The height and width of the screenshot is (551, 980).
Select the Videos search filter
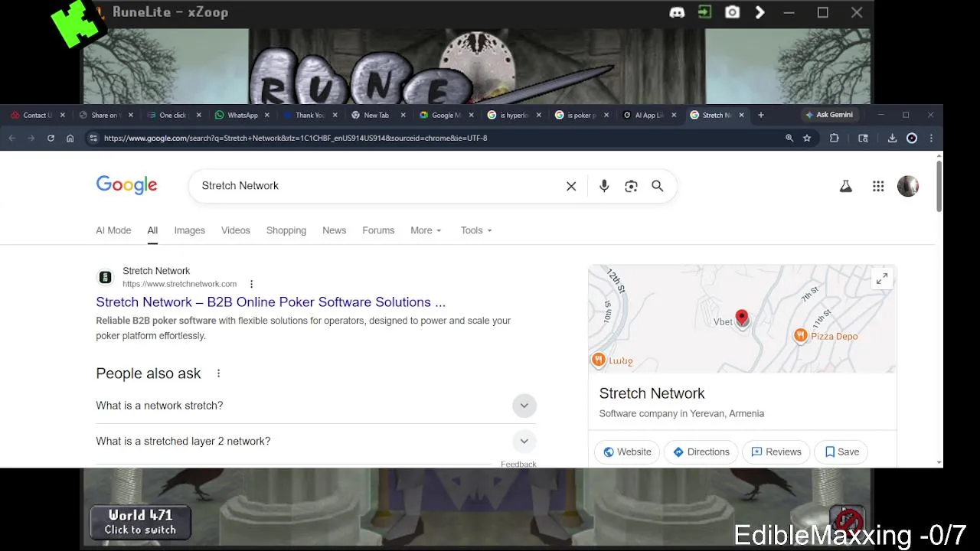click(236, 230)
